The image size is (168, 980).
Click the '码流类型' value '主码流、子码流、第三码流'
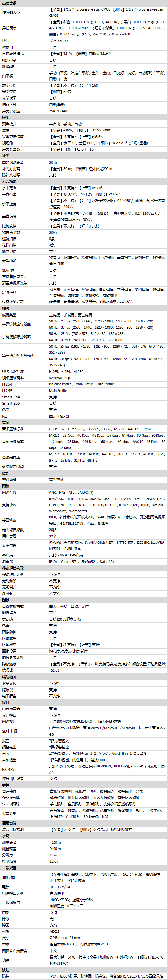coord(71,315)
